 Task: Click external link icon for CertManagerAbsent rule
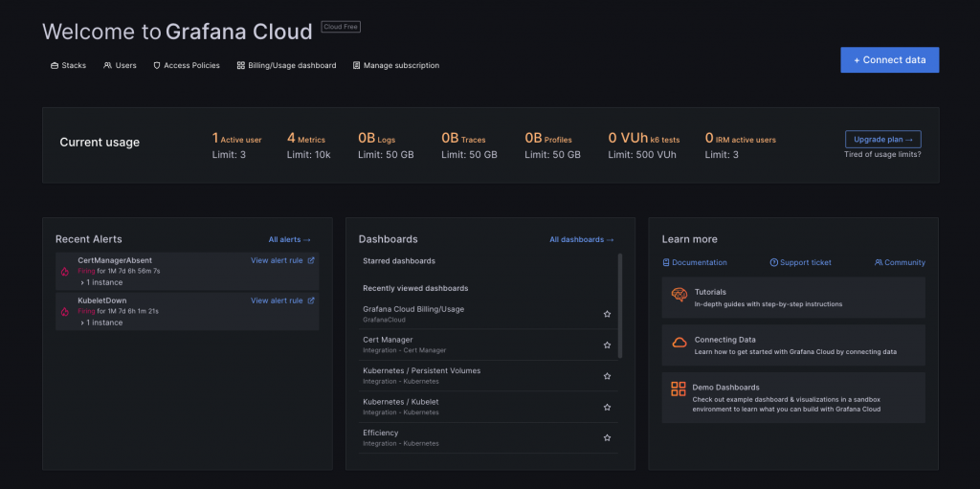pyautogui.click(x=311, y=260)
